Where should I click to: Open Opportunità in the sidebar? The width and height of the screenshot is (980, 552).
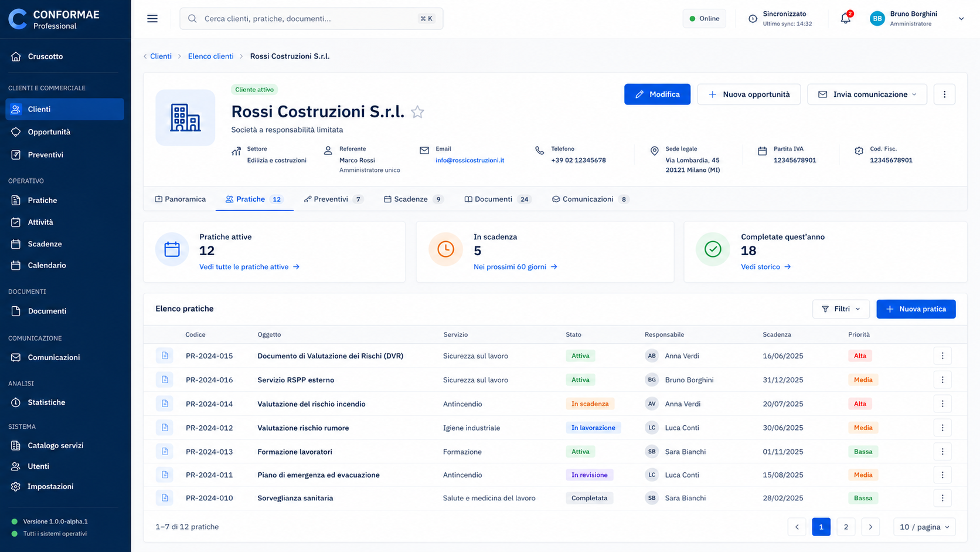[x=64, y=132]
